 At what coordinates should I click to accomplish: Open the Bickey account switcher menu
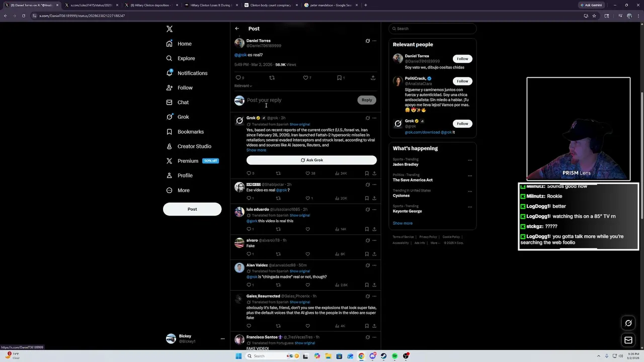tap(194, 338)
